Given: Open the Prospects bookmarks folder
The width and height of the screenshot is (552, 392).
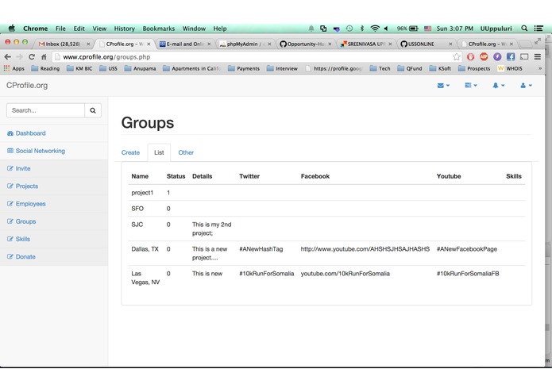Looking at the screenshot, I should coord(474,68).
